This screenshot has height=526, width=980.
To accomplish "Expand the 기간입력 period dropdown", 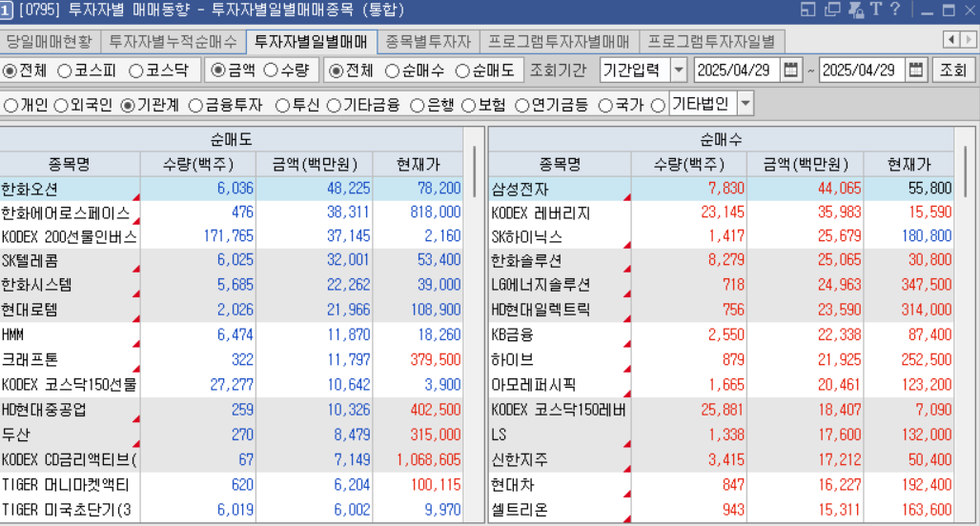I will pos(679,70).
